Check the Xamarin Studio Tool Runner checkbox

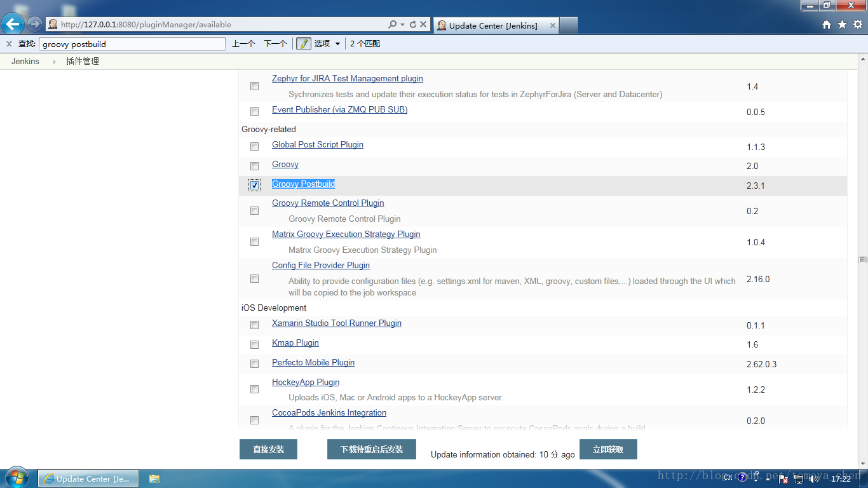254,325
